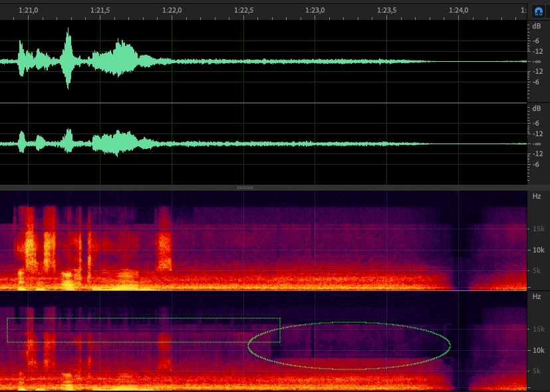Click the 1:24,0 time ruler mark
550x392 pixels.
pyautogui.click(x=459, y=10)
